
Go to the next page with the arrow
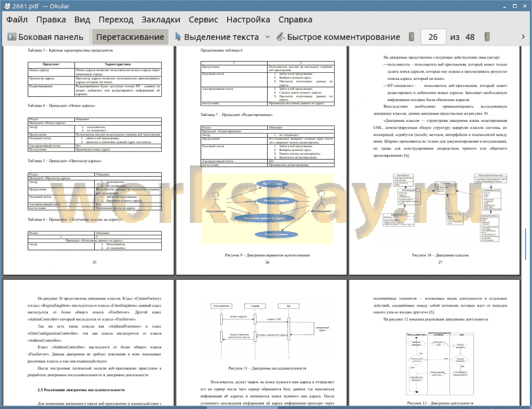pos(487,37)
